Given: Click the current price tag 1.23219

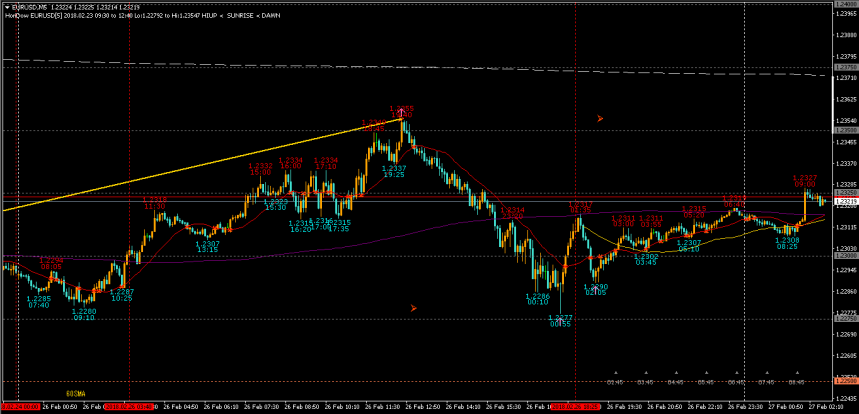Looking at the screenshot, I should (x=845, y=202).
